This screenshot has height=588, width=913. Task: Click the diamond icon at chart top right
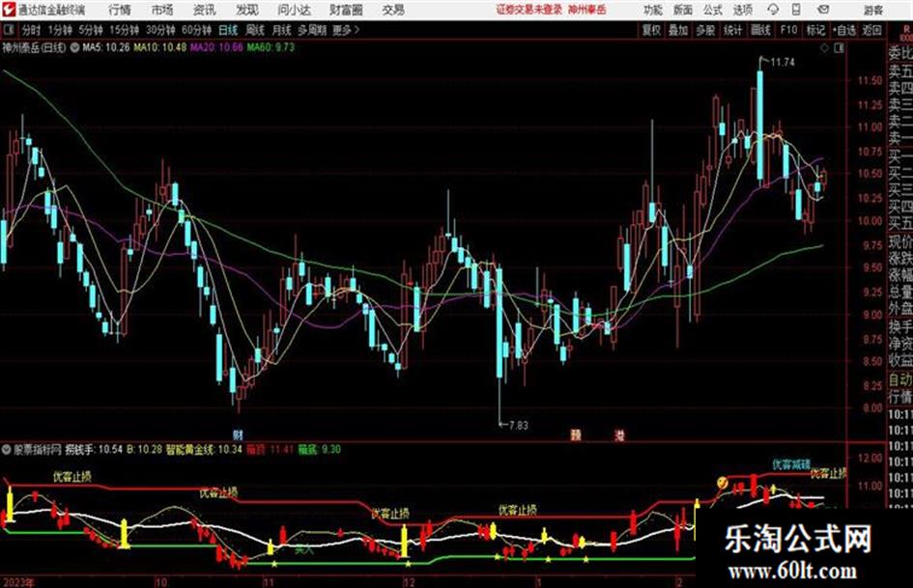click(x=824, y=48)
